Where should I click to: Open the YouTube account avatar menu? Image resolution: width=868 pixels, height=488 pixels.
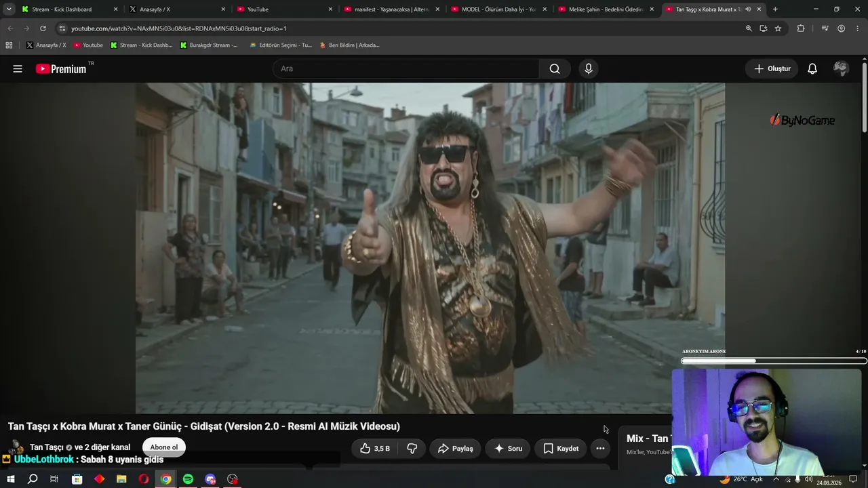coord(841,68)
